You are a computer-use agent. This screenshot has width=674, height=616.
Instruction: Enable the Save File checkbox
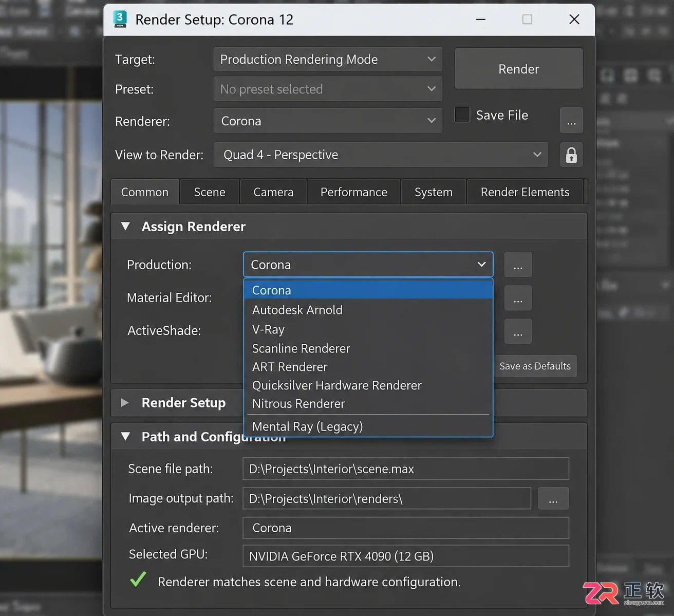point(462,115)
